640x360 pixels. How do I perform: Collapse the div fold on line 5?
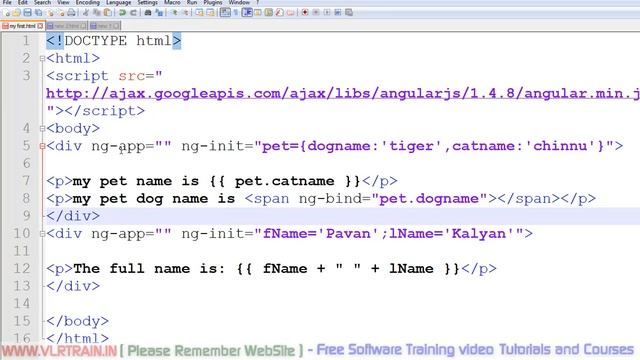[x=42, y=146]
